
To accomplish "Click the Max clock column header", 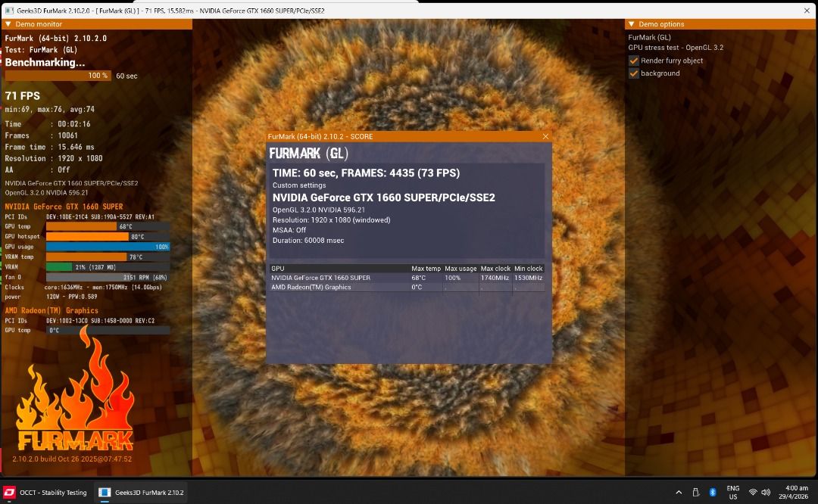I will click(495, 269).
